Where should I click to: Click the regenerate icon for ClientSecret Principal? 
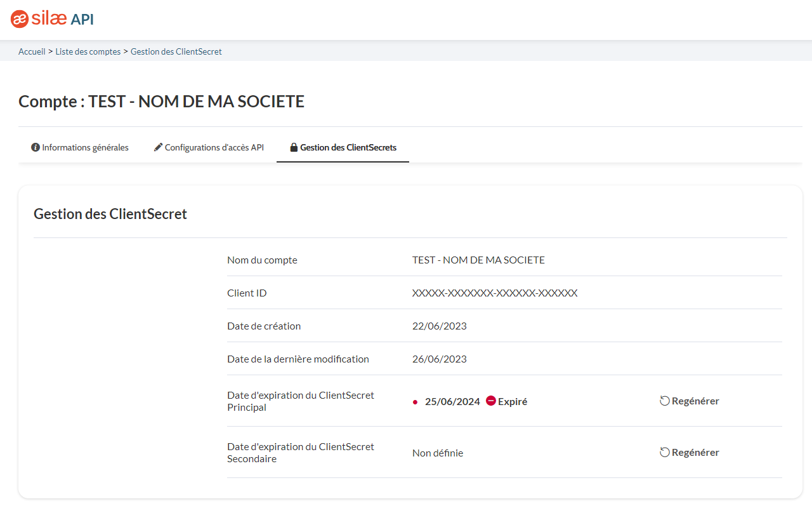664,400
